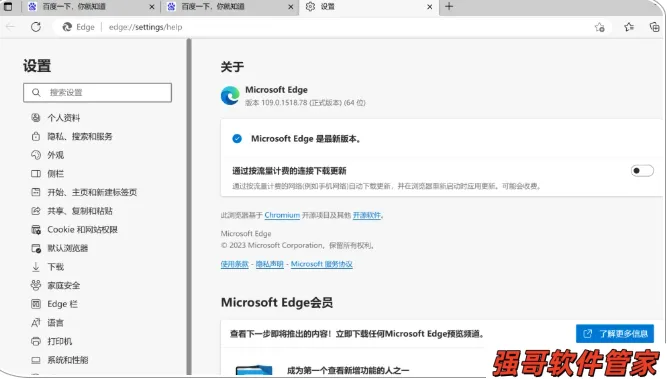Viewport: 667px width, 379px height.
Task: Add this page to favorites star icon
Action: [599, 27]
